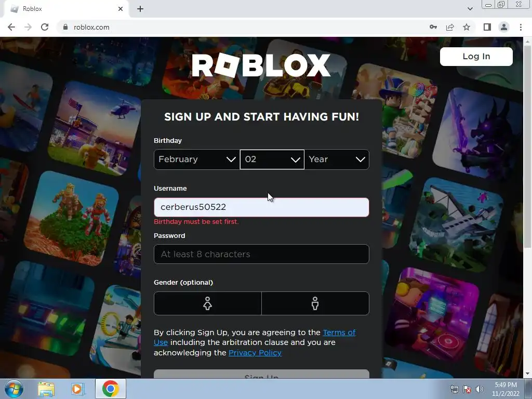Open Windows Explorer from the taskbar
532x399 pixels.
46,389
